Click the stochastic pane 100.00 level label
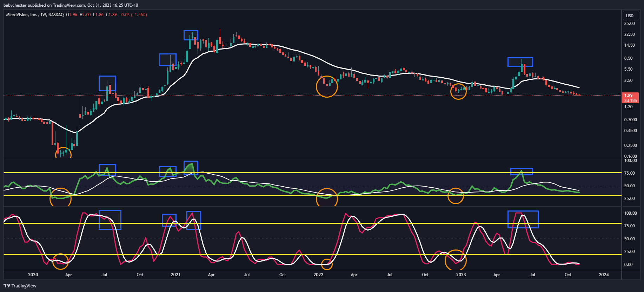This screenshot has height=292, width=644. (x=630, y=213)
